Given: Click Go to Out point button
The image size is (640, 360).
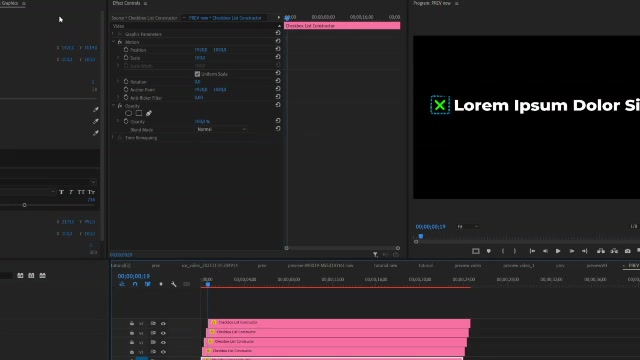Looking at the screenshot, I should click(584, 251).
